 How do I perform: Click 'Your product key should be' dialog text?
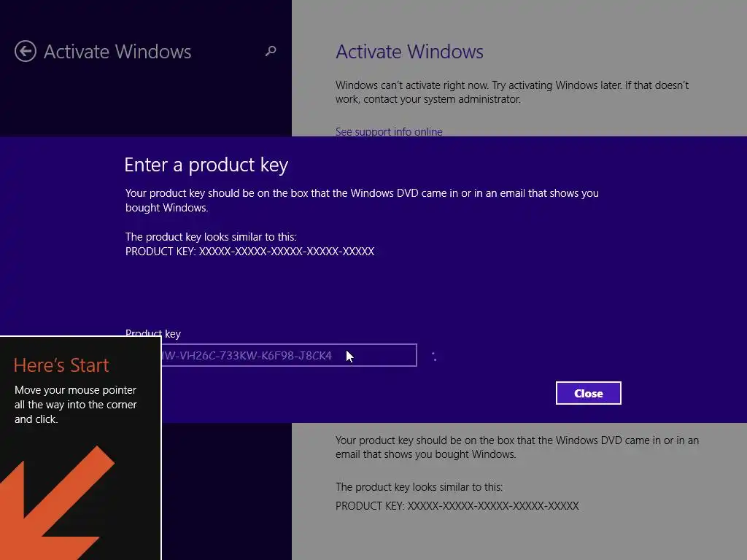click(x=362, y=200)
